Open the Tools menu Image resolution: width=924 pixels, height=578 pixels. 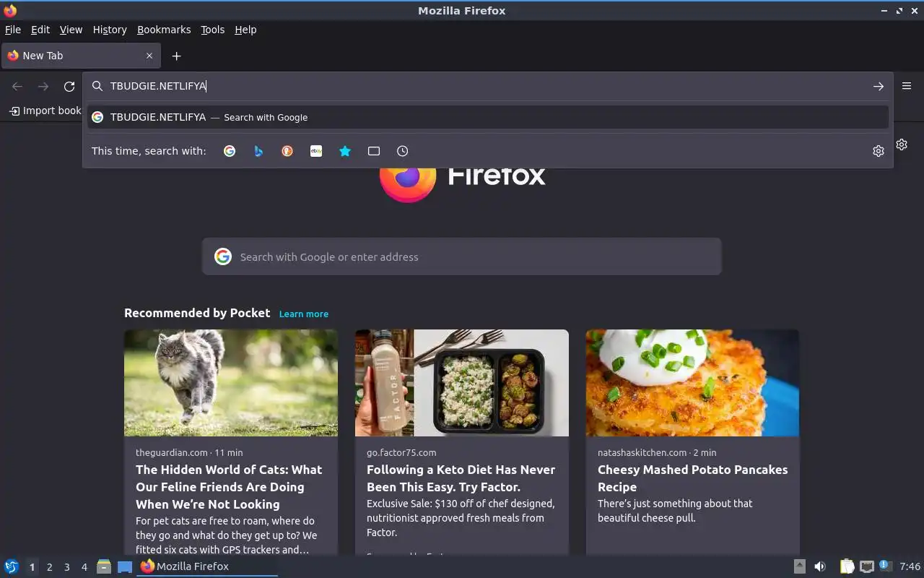pyautogui.click(x=212, y=30)
